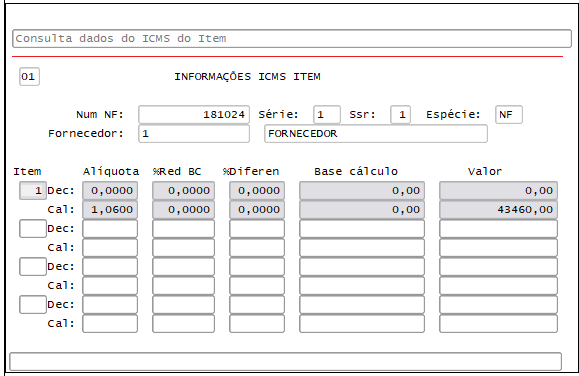Screen dimensions: 579x376
Task: Focus the Série field
Action: (327, 114)
